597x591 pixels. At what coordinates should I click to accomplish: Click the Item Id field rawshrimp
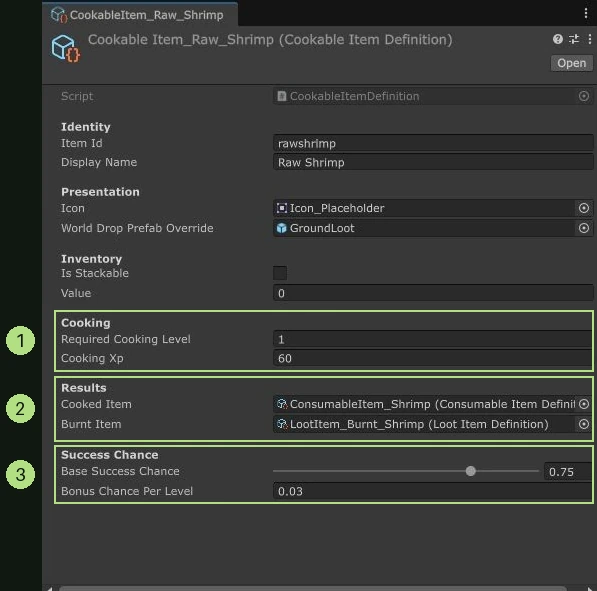click(433, 144)
